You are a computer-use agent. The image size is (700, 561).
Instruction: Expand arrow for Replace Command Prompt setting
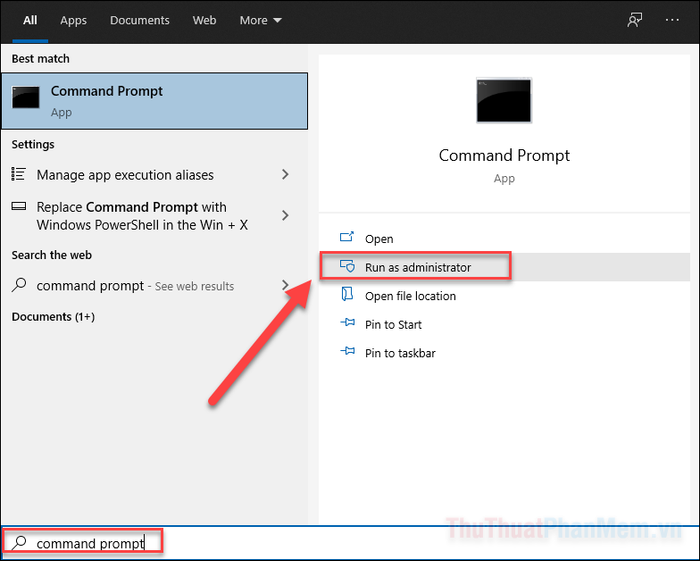285,216
